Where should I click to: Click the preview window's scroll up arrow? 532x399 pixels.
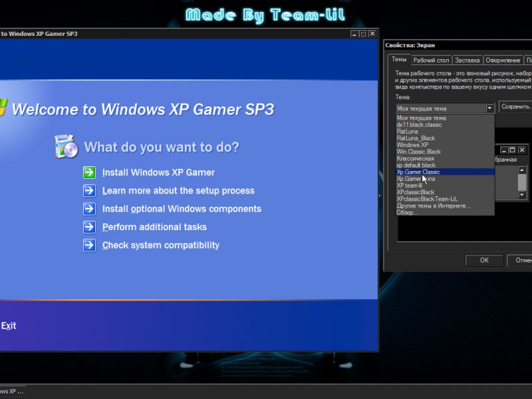(x=522, y=170)
